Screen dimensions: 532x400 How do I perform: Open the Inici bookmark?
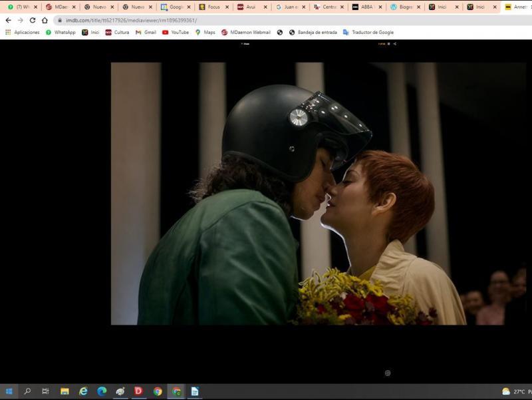click(x=90, y=32)
